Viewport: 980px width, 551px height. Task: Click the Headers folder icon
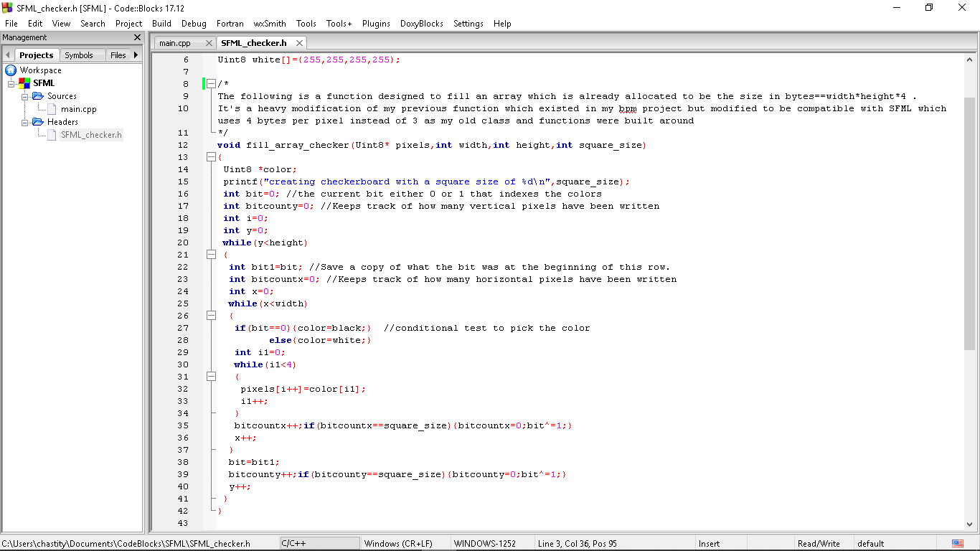tap(39, 122)
